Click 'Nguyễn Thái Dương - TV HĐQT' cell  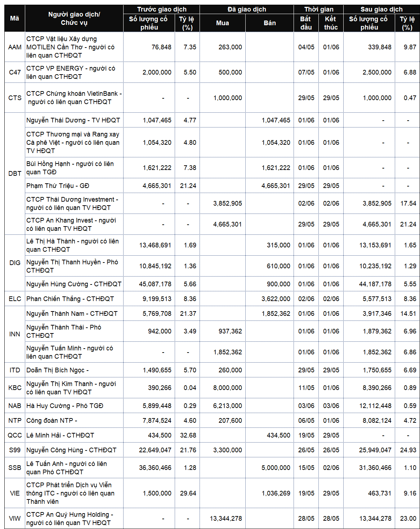[74, 120]
